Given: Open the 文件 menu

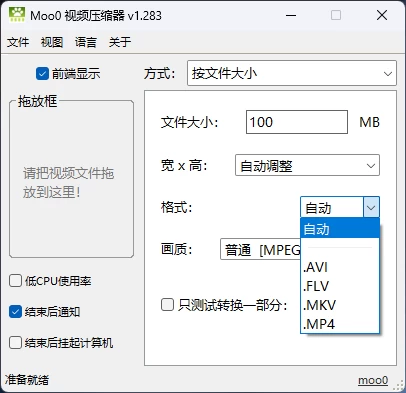Looking at the screenshot, I should coord(18,42).
